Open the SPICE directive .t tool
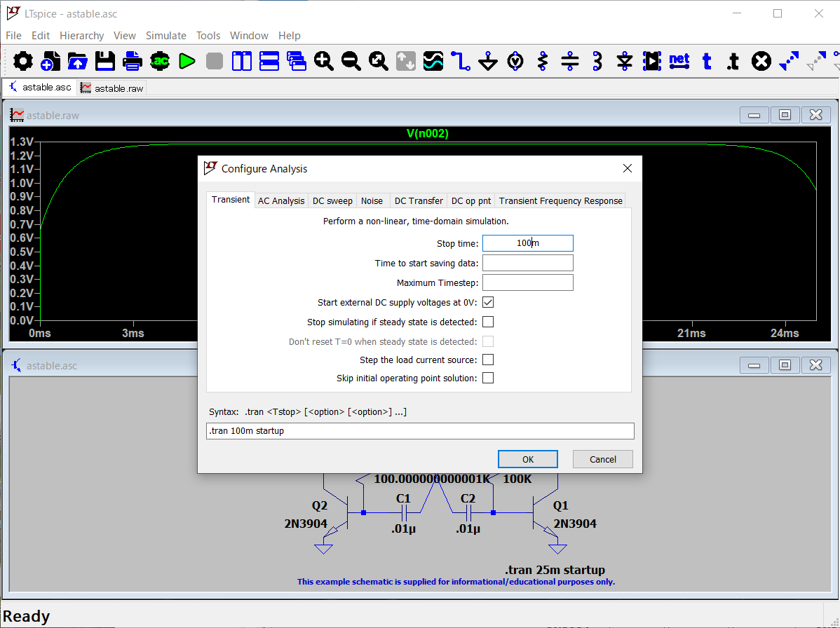Screen dimensions: 840x628 coord(733,62)
